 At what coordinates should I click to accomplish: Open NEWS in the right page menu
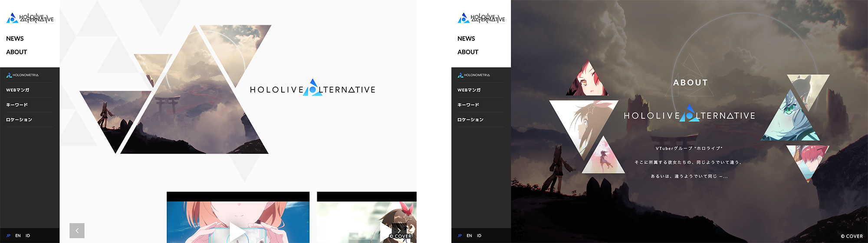click(x=466, y=39)
